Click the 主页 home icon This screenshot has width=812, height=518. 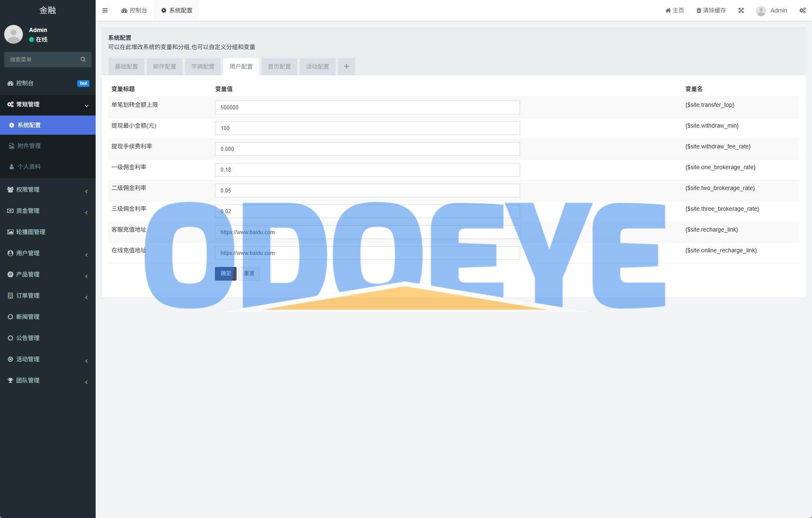click(668, 10)
